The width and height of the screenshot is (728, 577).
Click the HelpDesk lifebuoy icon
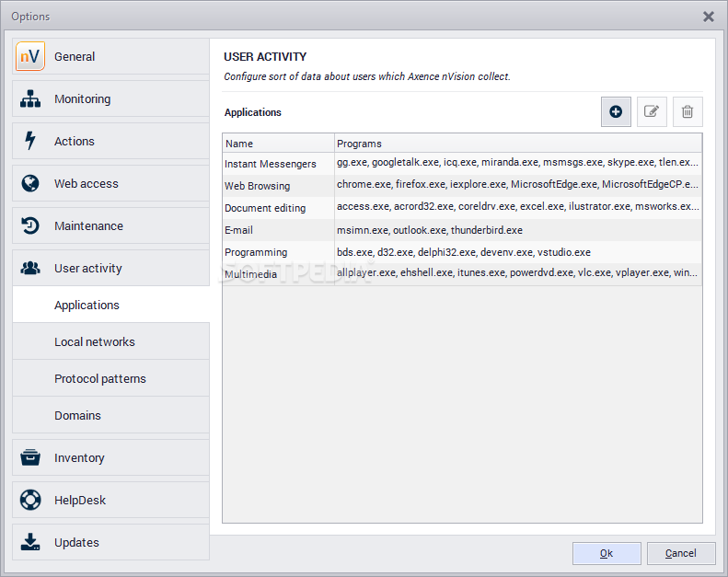30,500
